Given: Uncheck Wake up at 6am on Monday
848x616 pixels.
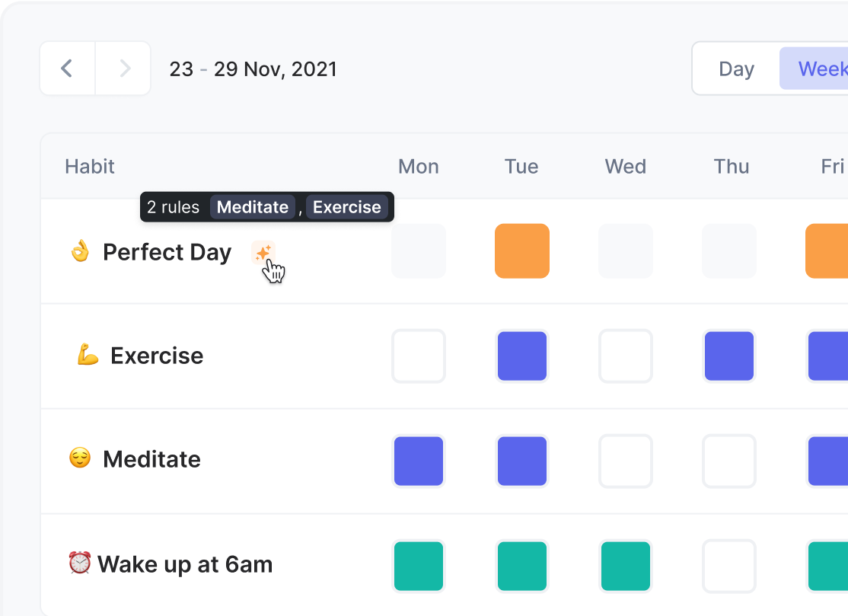Looking at the screenshot, I should (x=418, y=566).
